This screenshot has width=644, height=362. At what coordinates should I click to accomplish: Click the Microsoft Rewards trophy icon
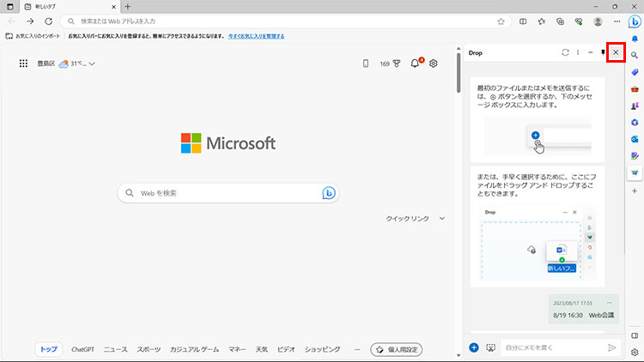coord(397,63)
